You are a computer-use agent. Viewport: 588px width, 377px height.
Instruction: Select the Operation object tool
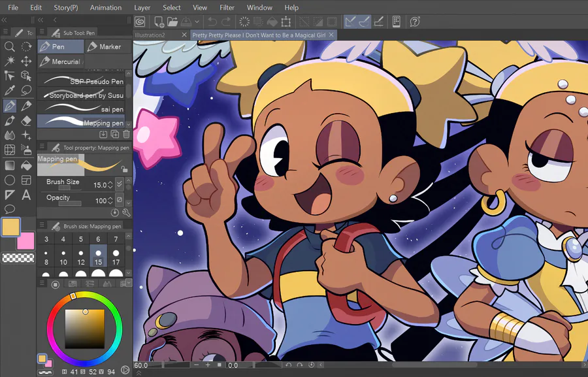pyautogui.click(x=10, y=76)
